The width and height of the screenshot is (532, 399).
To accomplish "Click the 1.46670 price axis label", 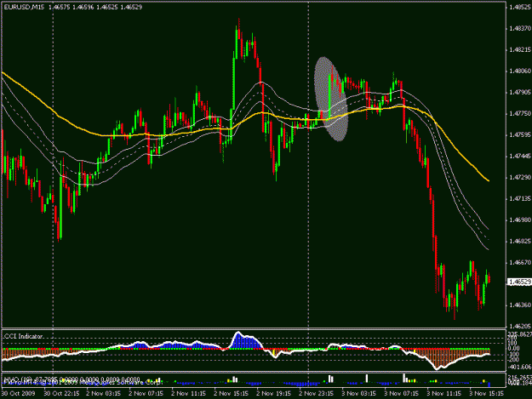I will [520, 263].
